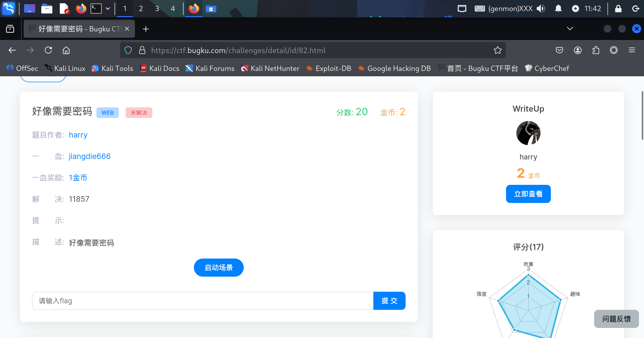Open Firefox View recent browsing icon
This screenshot has height=338, width=644.
pyautogui.click(x=10, y=29)
